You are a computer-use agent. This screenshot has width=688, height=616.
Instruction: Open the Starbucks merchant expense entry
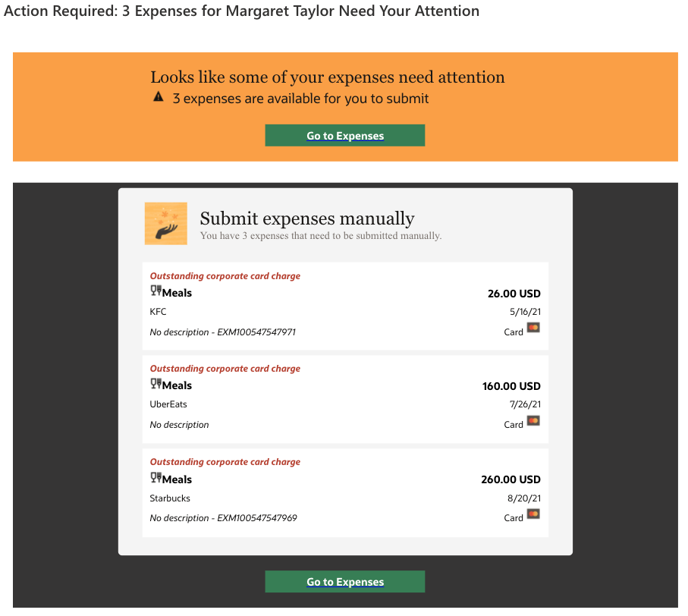(170, 498)
